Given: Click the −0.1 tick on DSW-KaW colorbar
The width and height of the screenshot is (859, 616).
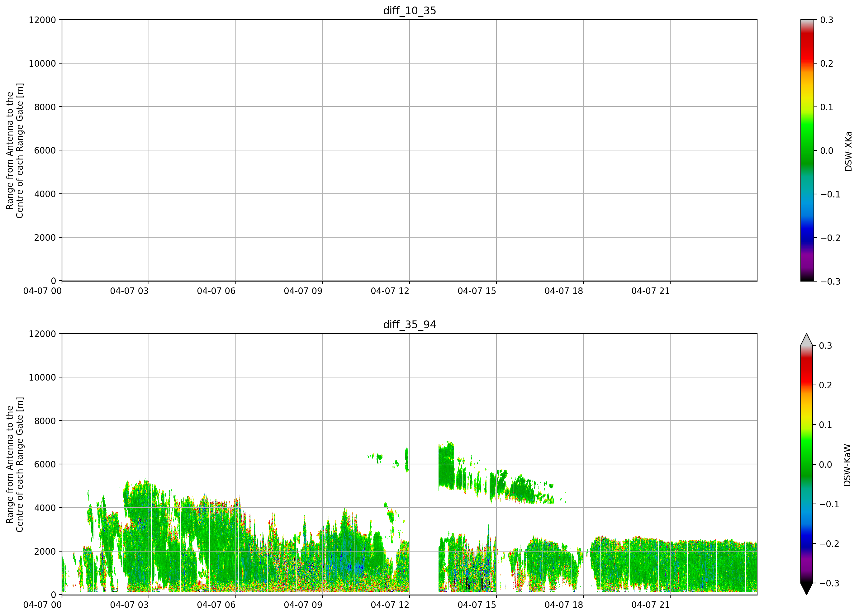Looking at the screenshot, I should (829, 504).
